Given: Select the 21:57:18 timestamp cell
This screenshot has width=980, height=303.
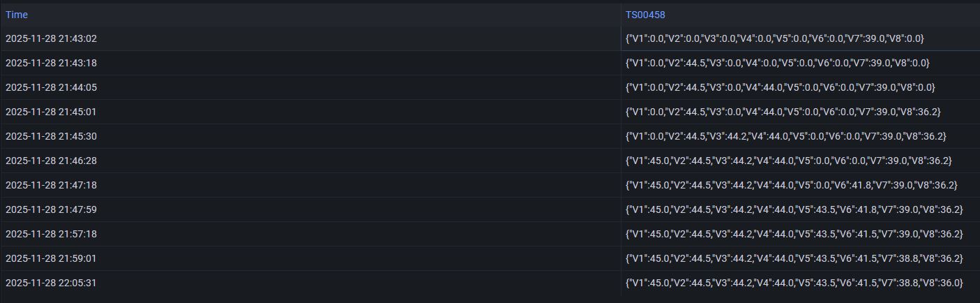Looking at the screenshot, I should tap(51, 235).
